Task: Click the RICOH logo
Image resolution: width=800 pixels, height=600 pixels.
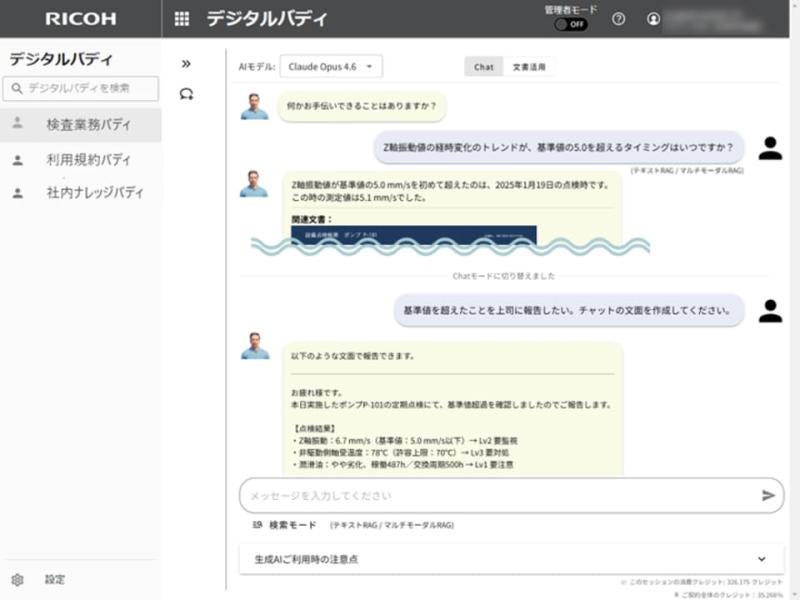Action: pyautogui.click(x=81, y=19)
